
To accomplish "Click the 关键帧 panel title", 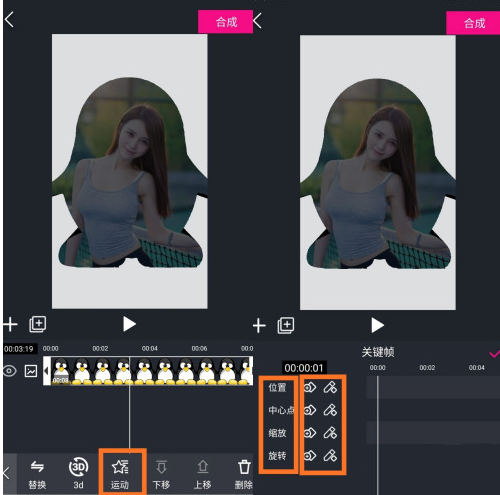I will (x=378, y=352).
